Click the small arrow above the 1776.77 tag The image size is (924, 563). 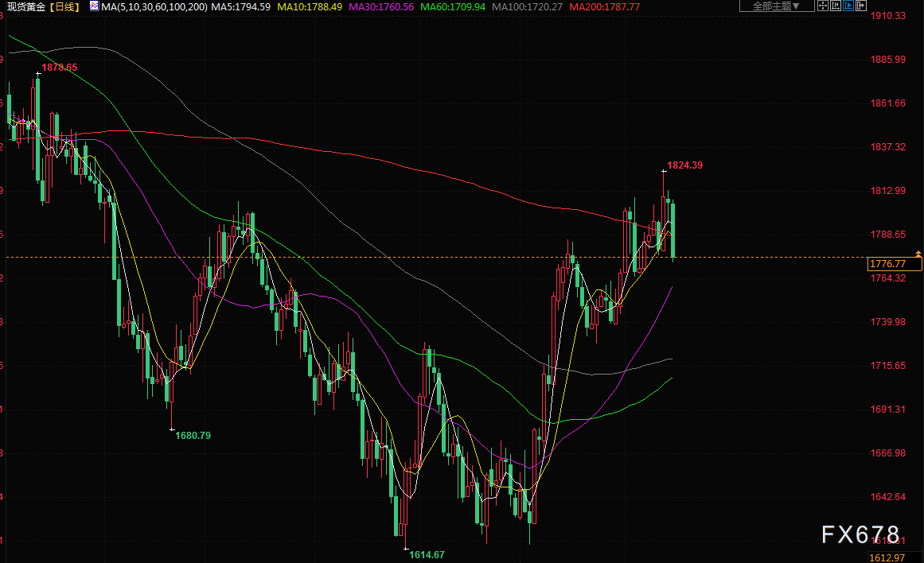918,253
